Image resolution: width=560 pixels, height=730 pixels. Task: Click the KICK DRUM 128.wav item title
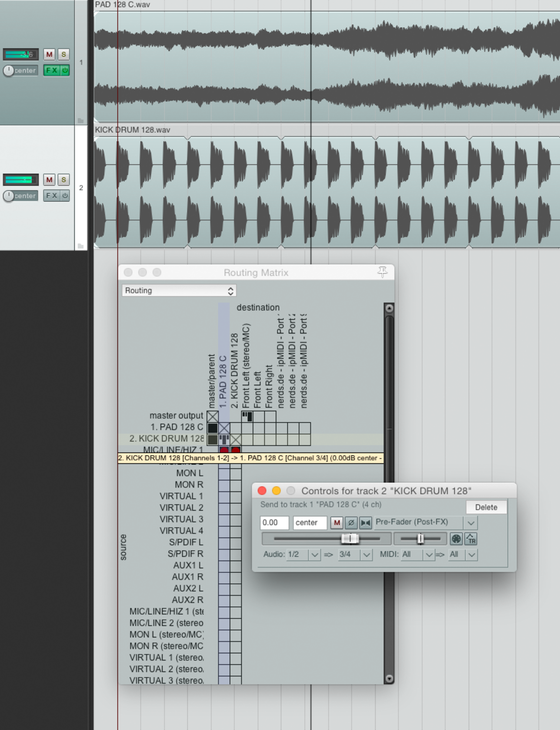click(x=133, y=130)
